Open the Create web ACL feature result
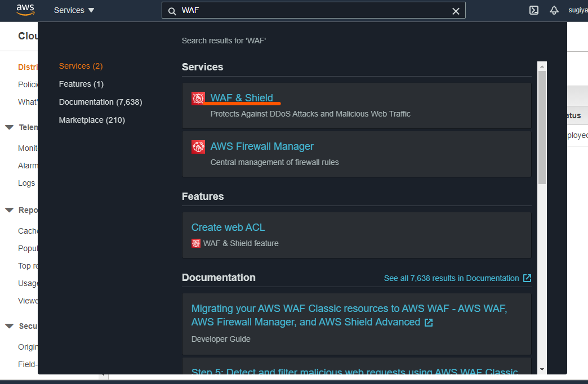 tap(228, 227)
